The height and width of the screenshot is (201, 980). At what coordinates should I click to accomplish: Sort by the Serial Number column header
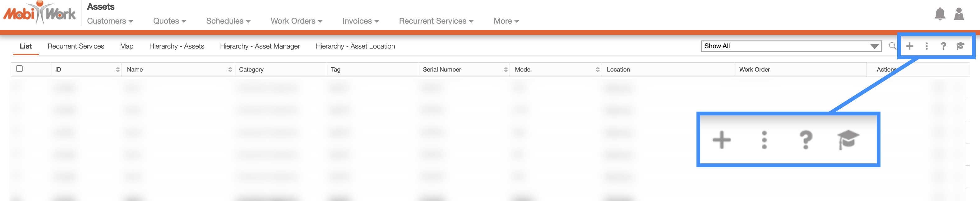tap(505, 70)
